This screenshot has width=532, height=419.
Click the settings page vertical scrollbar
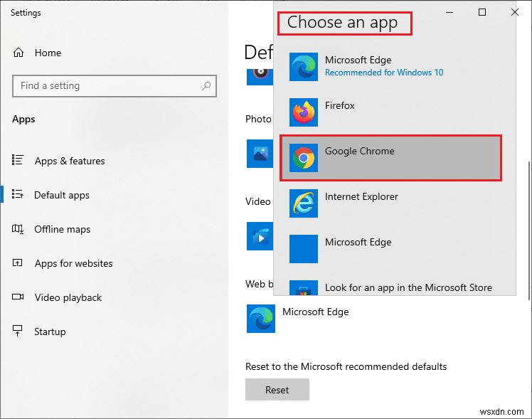pos(529,230)
